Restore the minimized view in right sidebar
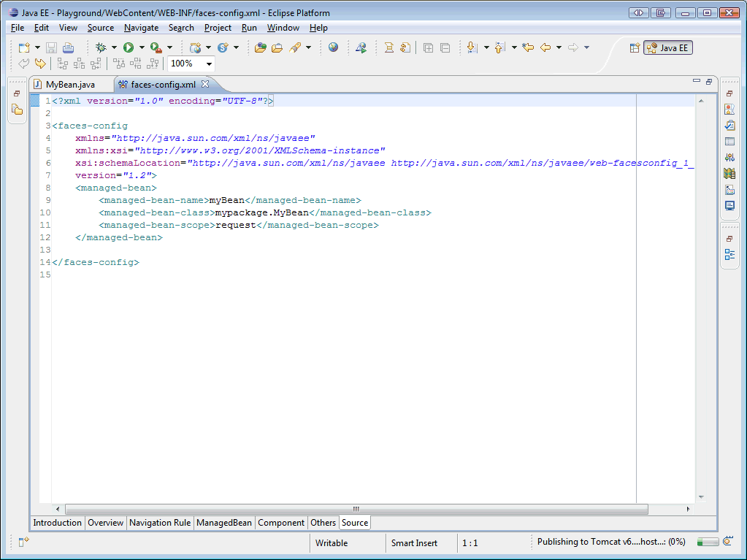This screenshot has height=560, width=747. pyautogui.click(x=729, y=93)
